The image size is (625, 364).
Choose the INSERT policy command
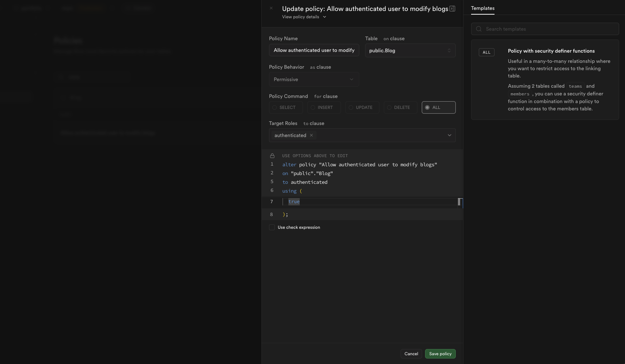[324, 107]
